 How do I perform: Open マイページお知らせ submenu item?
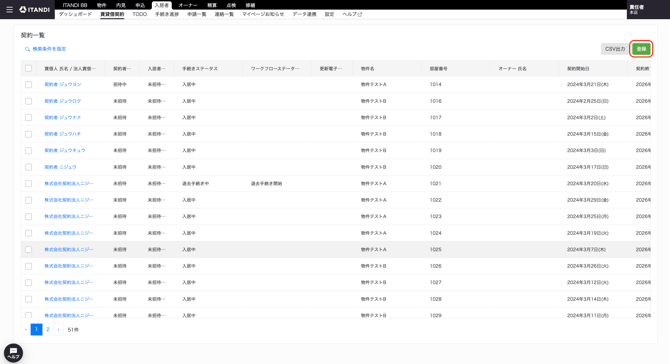click(x=263, y=14)
